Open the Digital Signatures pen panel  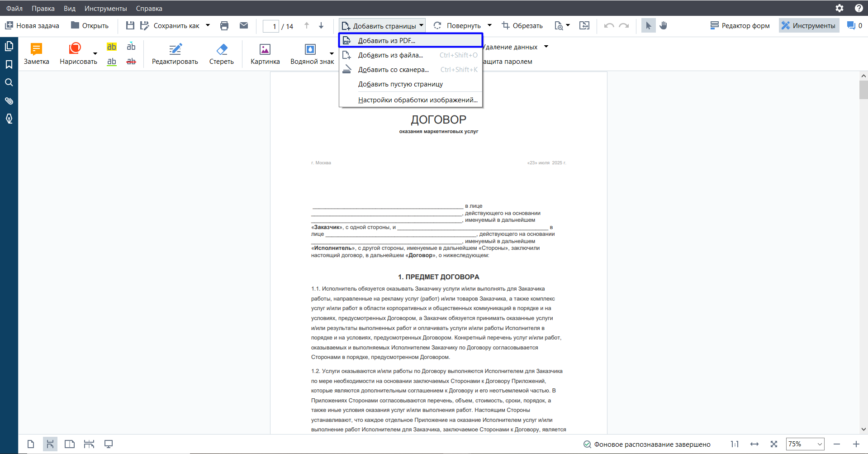(x=9, y=119)
